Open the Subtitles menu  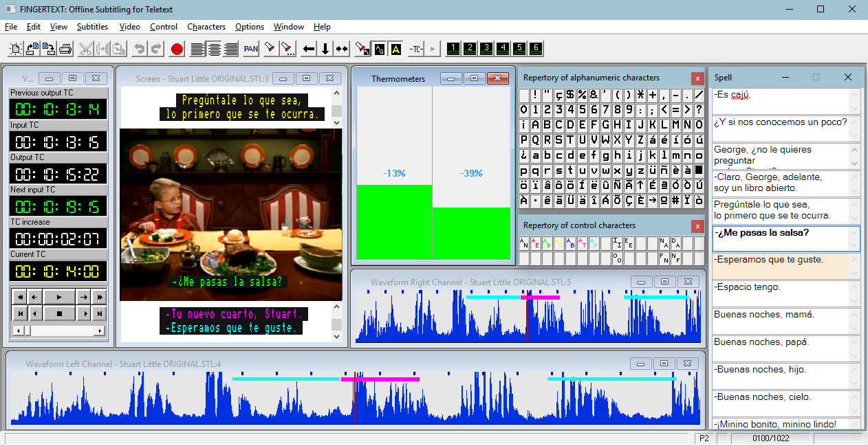(92, 27)
